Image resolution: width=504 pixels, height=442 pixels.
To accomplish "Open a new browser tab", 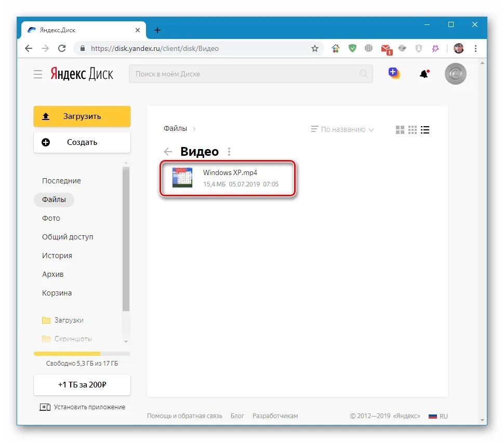I will tap(157, 30).
